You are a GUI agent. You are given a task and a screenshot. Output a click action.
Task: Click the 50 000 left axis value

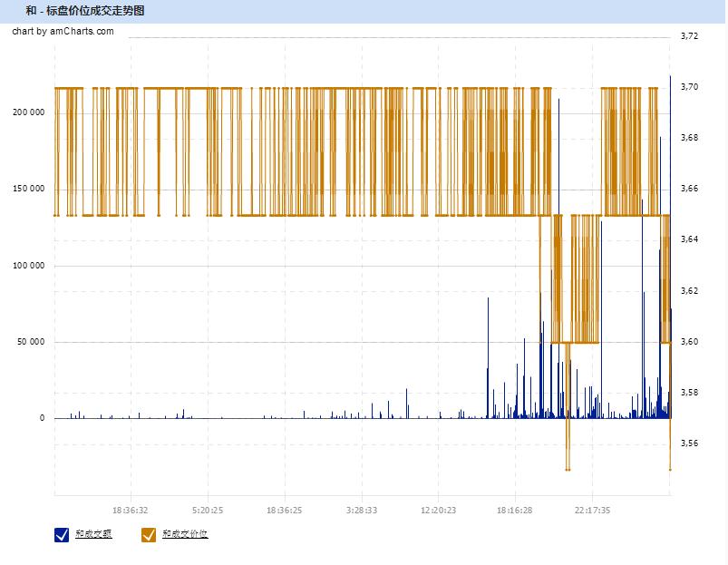[31, 342]
